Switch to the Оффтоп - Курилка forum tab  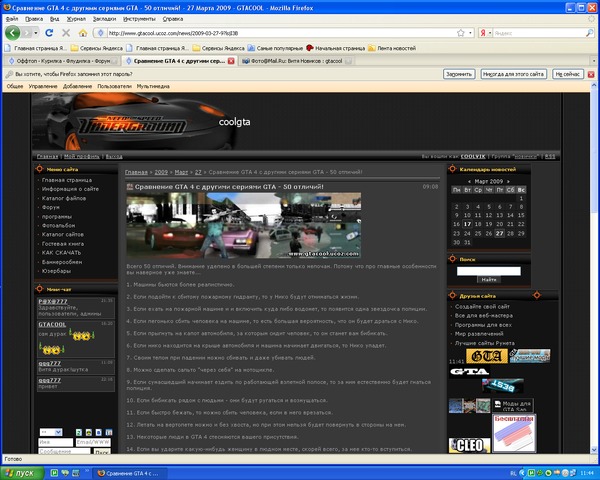(62, 61)
